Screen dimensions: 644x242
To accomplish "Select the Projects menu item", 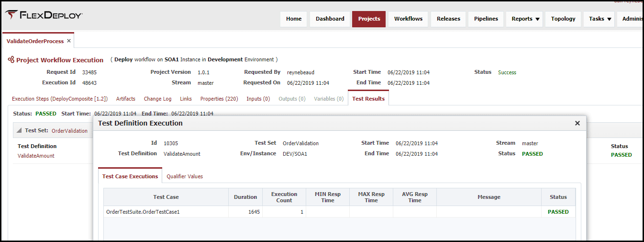I will coord(369,19).
